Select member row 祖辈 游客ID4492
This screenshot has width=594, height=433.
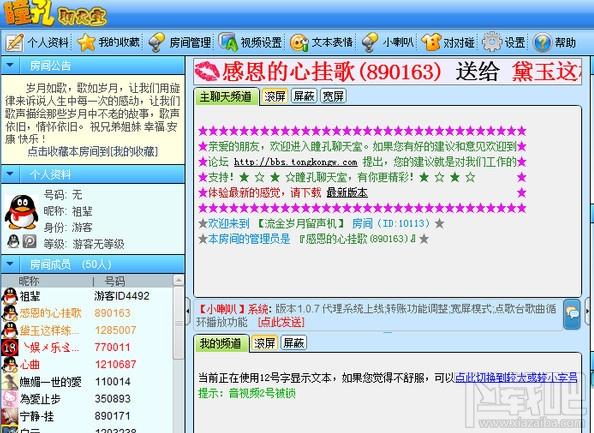(87, 296)
